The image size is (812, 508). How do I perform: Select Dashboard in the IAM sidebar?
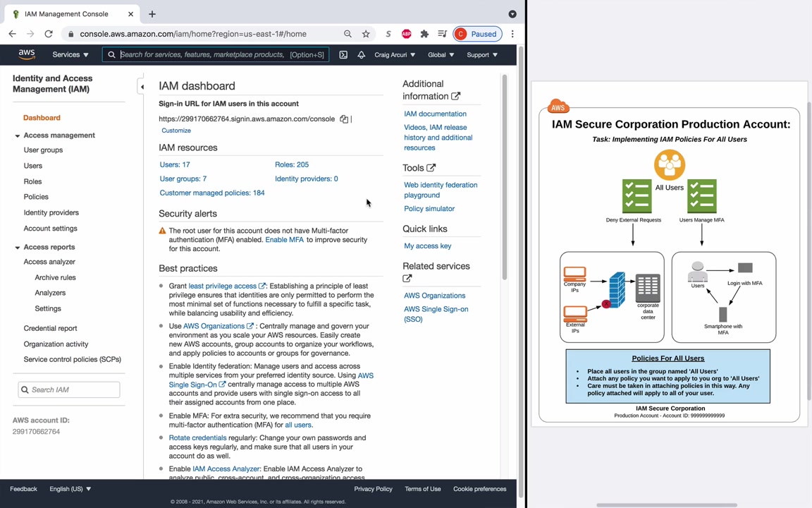click(42, 118)
